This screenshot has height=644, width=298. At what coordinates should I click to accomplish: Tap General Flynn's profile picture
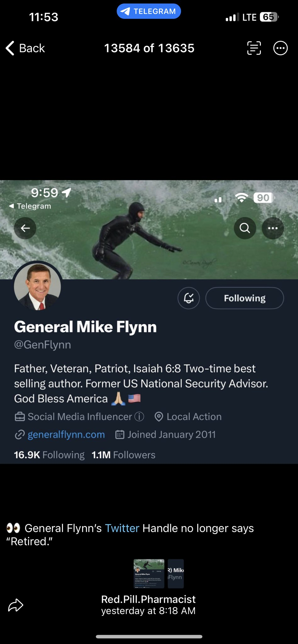coord(37,286)
